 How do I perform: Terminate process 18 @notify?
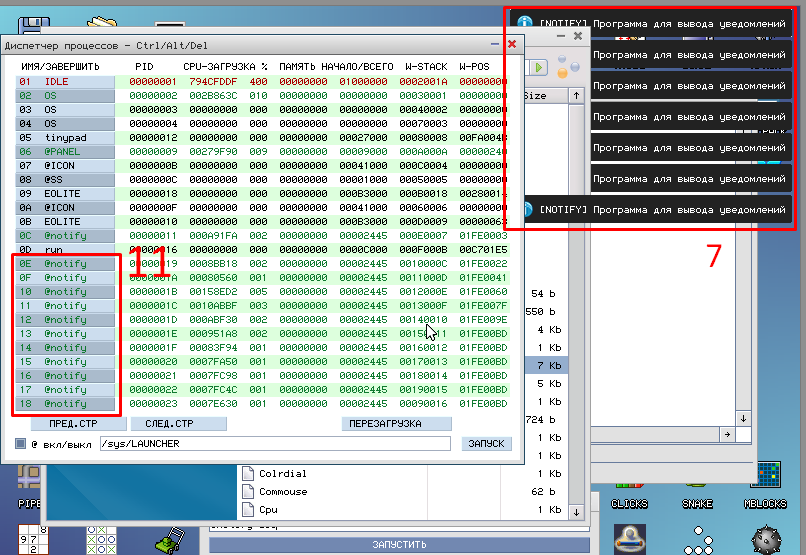click(65, 403)
